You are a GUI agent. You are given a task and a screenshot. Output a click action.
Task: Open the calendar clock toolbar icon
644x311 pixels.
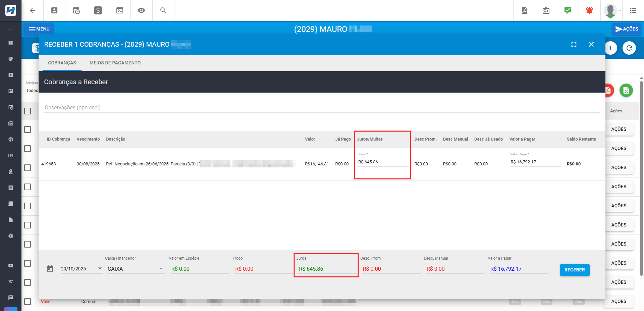pyautogui.click(x=76, y=10)
